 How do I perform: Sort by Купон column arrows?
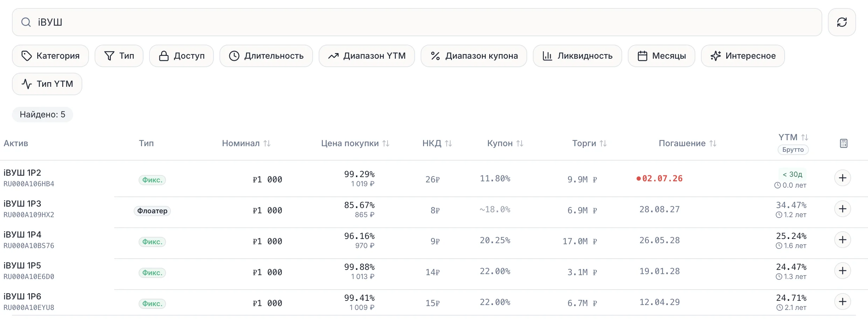(x=520, y=143)
